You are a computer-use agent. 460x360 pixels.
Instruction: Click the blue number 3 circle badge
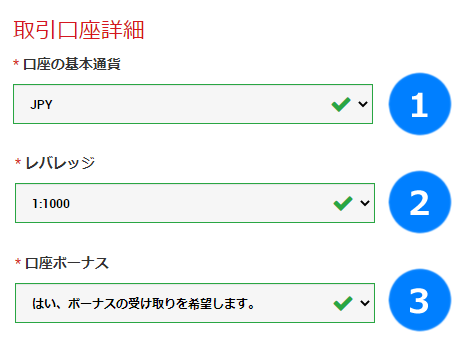(420, 300)
